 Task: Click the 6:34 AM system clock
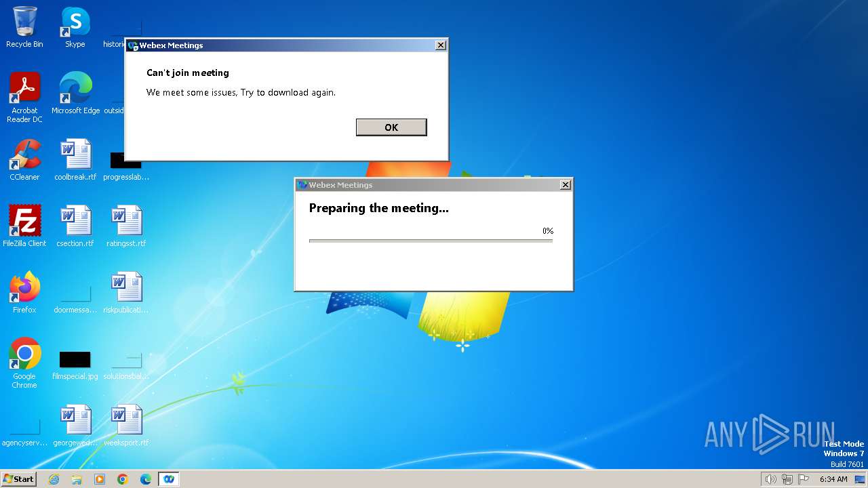pyautogui.click(x=833, y=479)
